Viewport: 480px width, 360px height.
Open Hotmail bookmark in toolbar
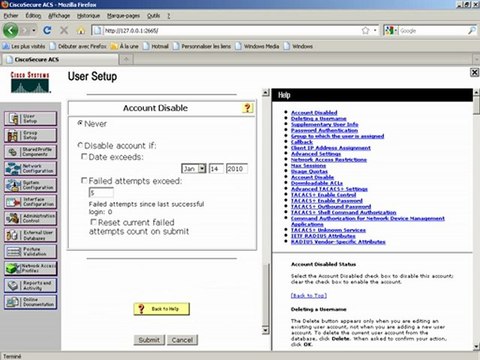156,46
